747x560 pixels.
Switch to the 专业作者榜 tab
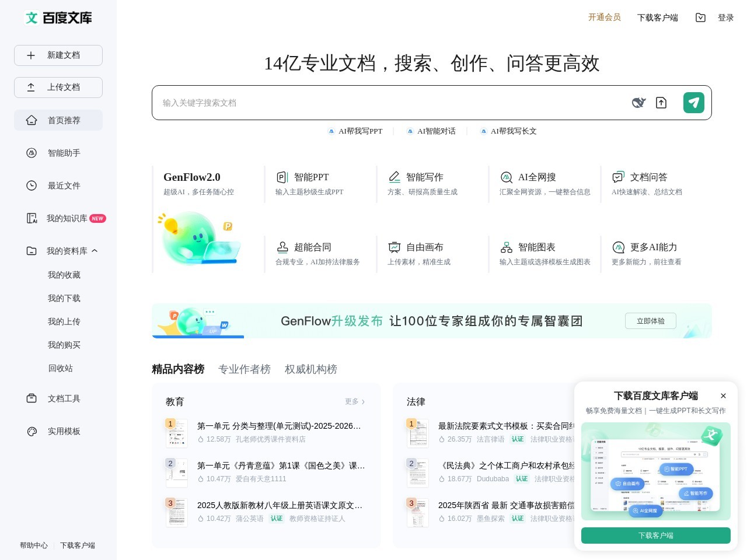(x=244, y=369)
